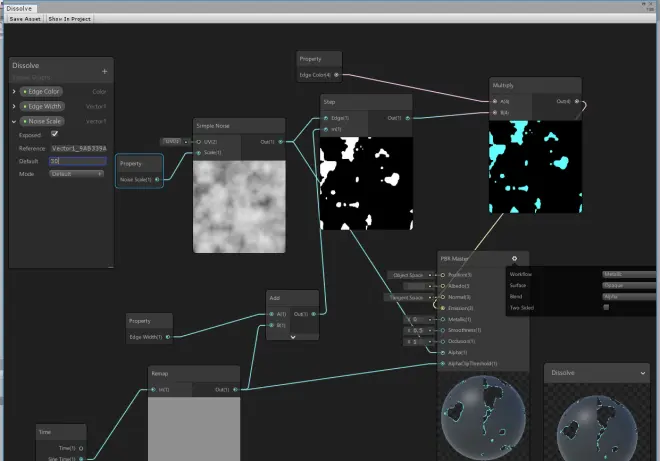Click the A(1) input port on Add node
Screen dimensions: 660x461
[271, 314]
